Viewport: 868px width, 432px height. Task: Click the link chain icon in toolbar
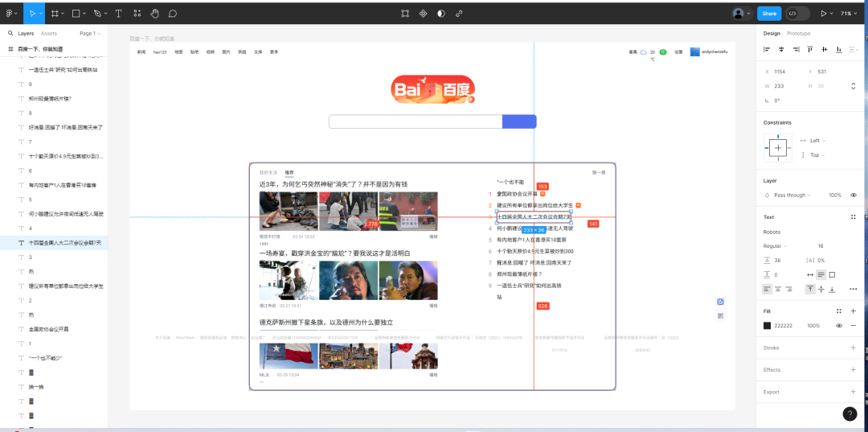click(459, 14)
